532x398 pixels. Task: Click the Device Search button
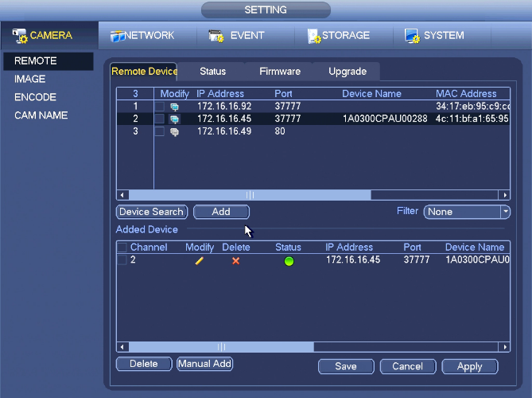[x=152, y=212]
